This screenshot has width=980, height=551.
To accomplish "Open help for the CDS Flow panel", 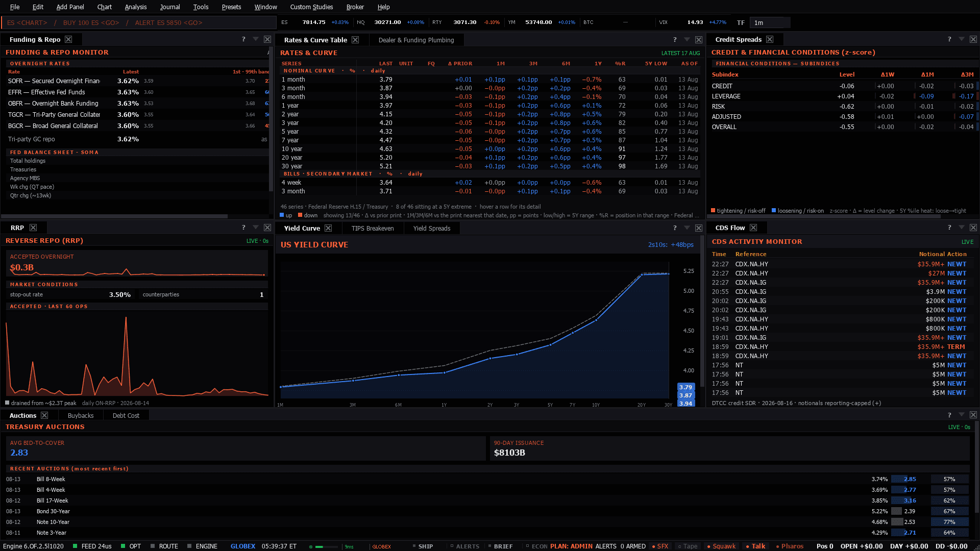I will click(x=949, y=228).
